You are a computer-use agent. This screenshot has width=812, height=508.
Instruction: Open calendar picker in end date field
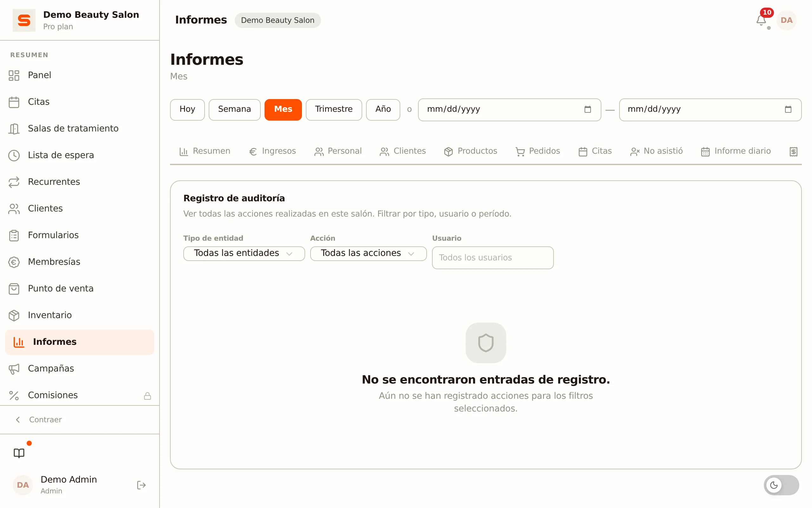pos(788,109)
